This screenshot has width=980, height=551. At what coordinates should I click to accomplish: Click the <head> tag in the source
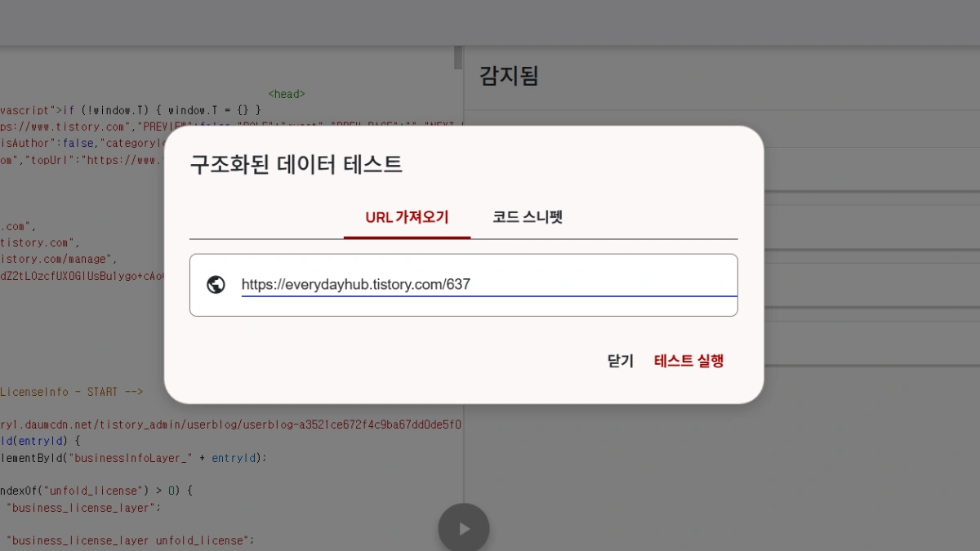point(285,93)
